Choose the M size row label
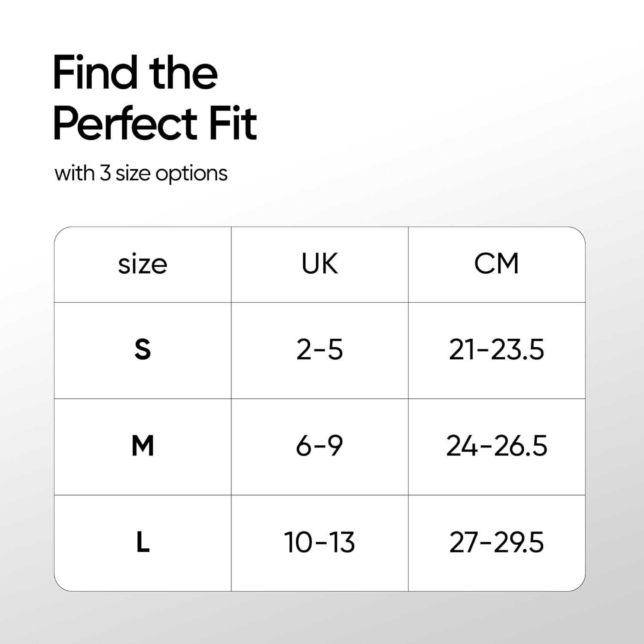The image size is (644, 644). tap(143, 446)
